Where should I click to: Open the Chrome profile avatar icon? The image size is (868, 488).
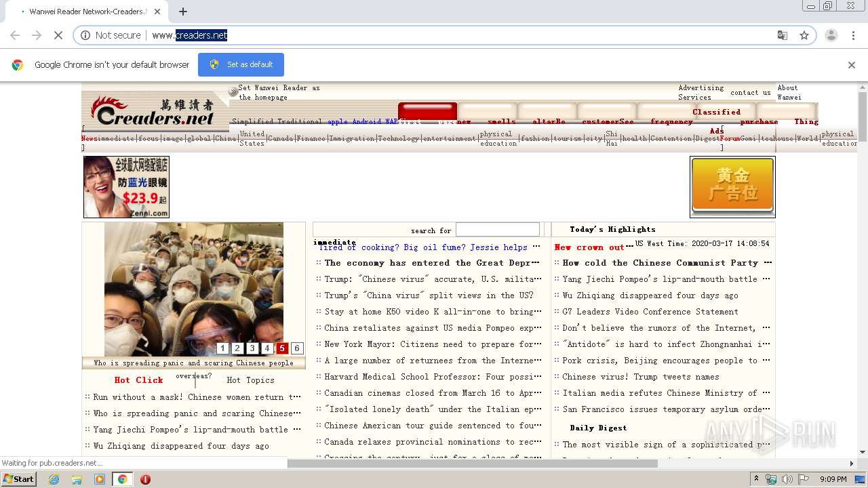pos(831,35)
